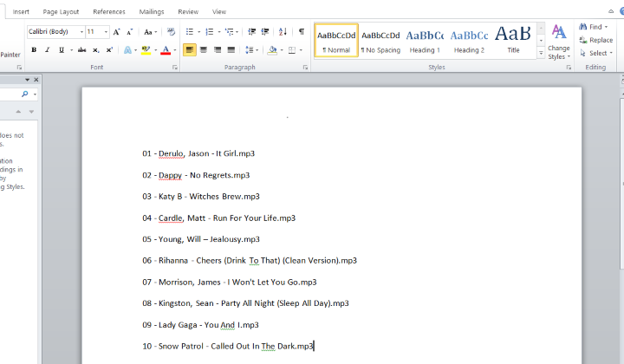Expand borders dropdown arrow
The height and width of the screenshot is (364, 624).
[x=301, y=50]
